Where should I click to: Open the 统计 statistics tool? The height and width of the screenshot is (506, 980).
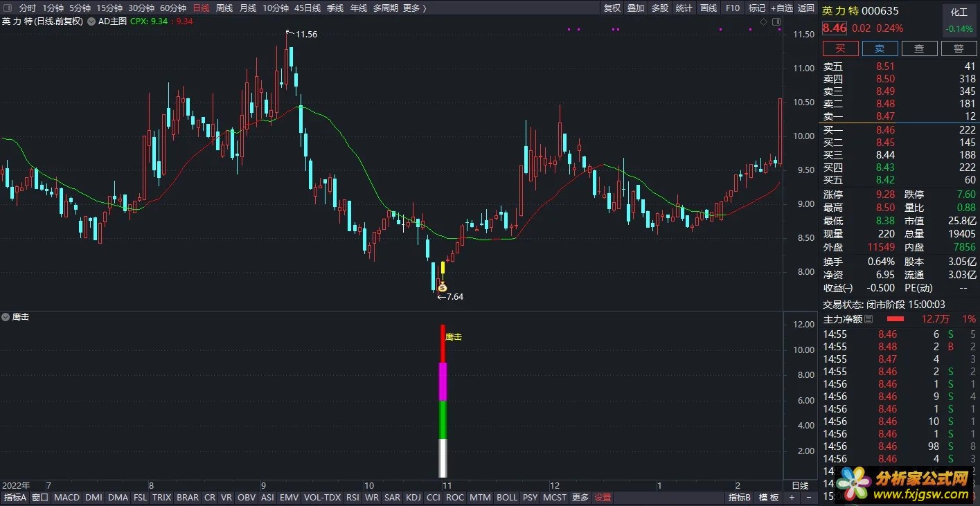click(x=684, y=8)
